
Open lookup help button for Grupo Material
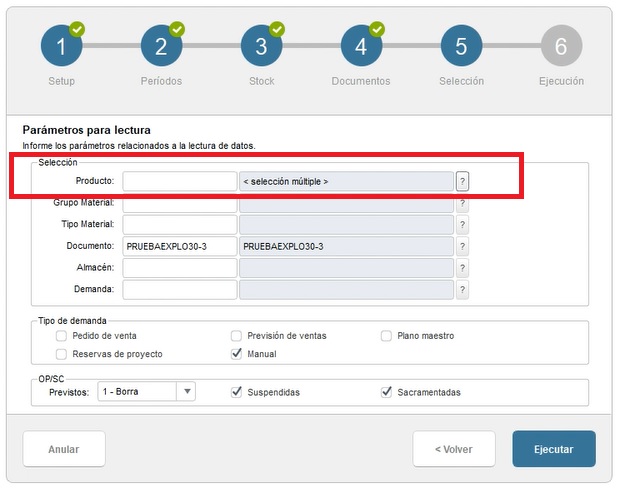coord(462,204)
